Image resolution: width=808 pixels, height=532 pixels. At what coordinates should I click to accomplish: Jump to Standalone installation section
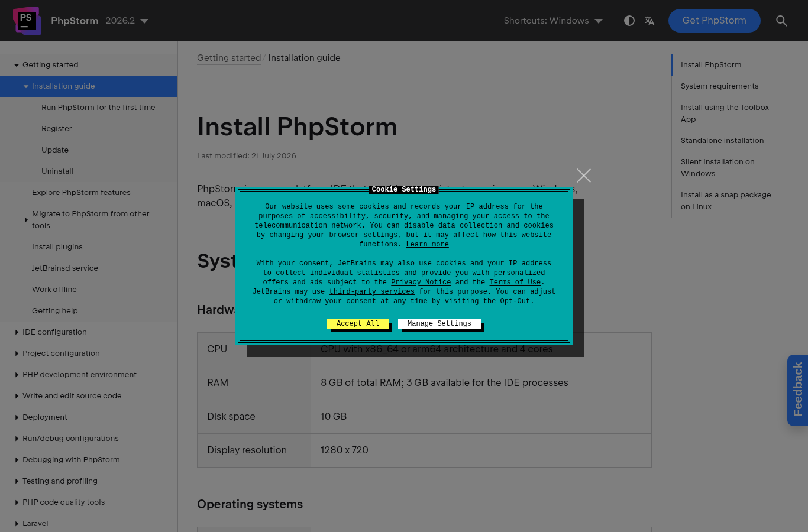point(722,141)
